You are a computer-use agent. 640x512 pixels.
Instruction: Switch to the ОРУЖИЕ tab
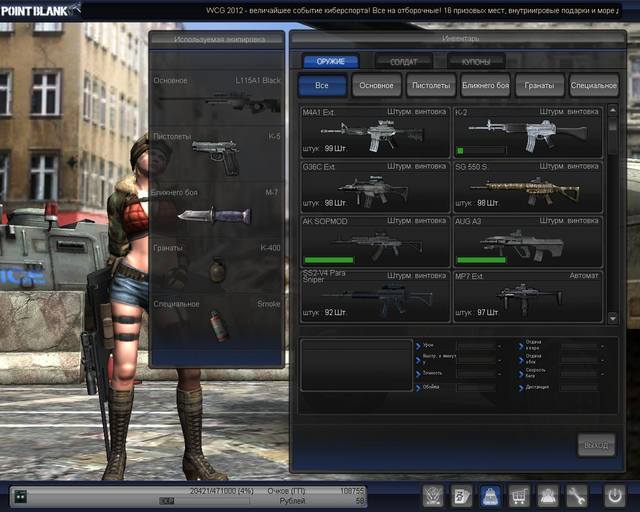331,61
